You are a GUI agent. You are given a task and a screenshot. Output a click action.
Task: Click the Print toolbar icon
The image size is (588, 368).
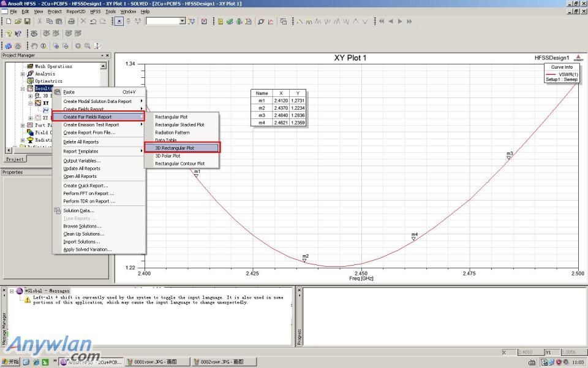(x=71, y=21)
